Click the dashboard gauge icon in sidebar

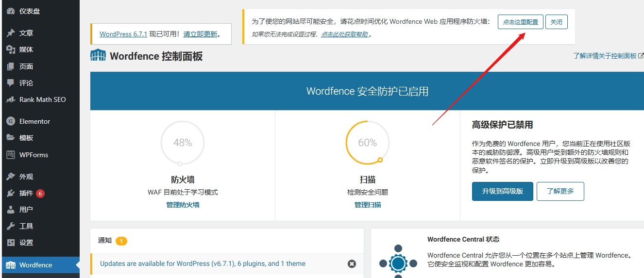click(11, 11)
